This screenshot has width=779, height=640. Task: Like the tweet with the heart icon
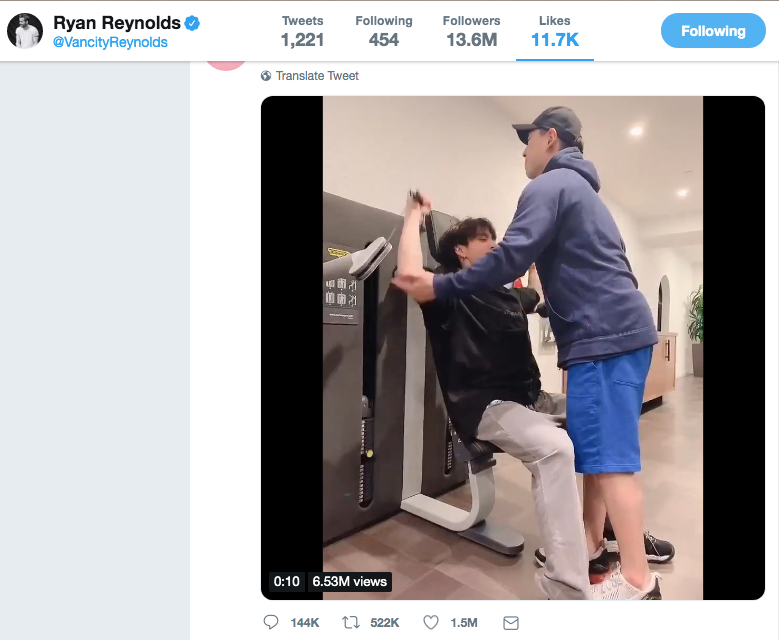pyautogui.click(x=431, y=623)
